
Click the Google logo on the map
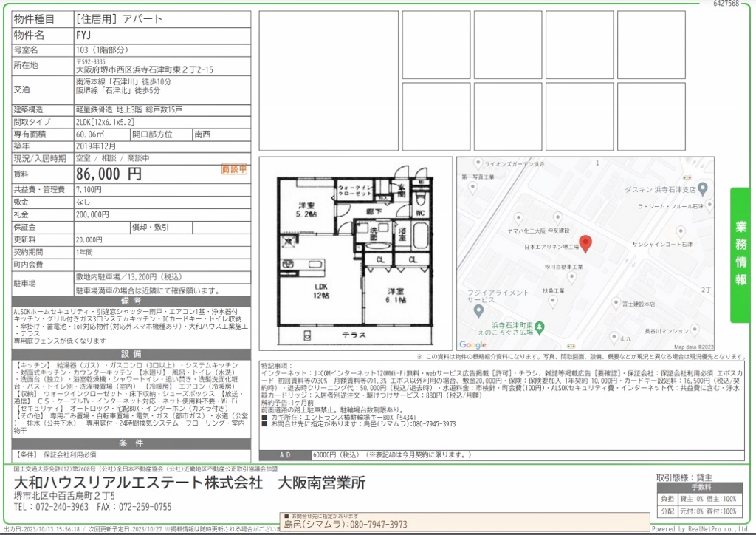pos(472,345)
